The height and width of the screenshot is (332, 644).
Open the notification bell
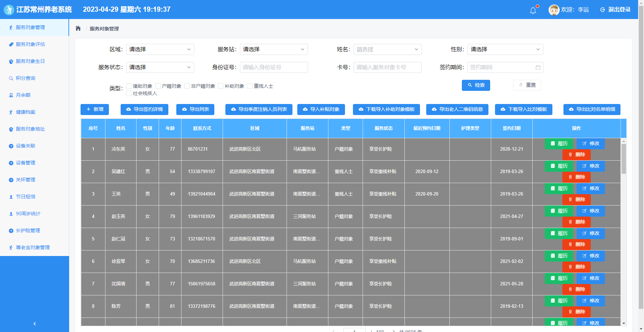tap(533, 10)
